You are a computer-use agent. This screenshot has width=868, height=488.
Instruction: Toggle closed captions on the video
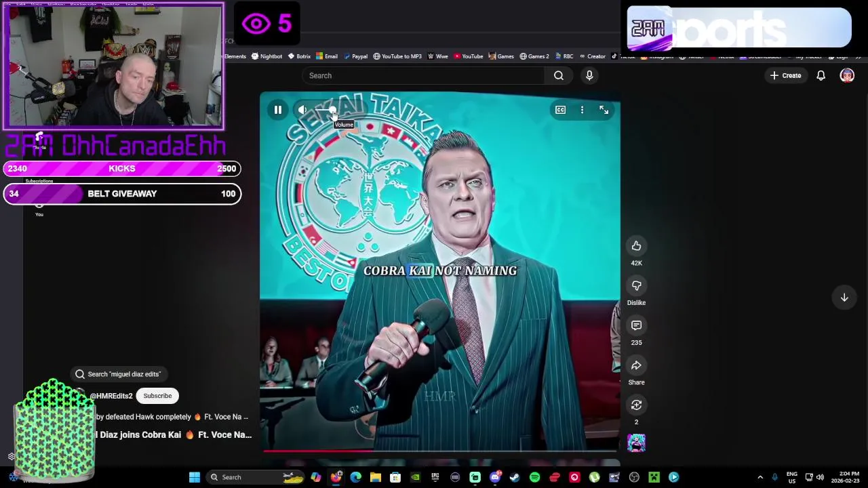click(560, 110)
